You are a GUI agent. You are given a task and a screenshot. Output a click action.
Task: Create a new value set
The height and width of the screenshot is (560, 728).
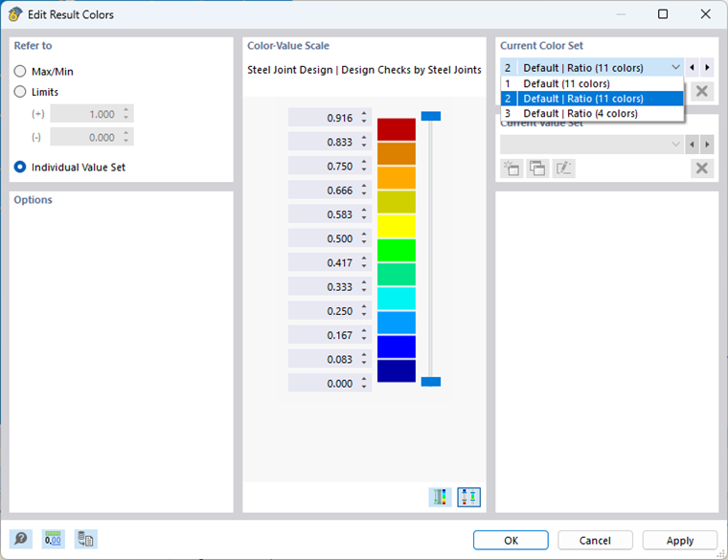pos(512,168)
